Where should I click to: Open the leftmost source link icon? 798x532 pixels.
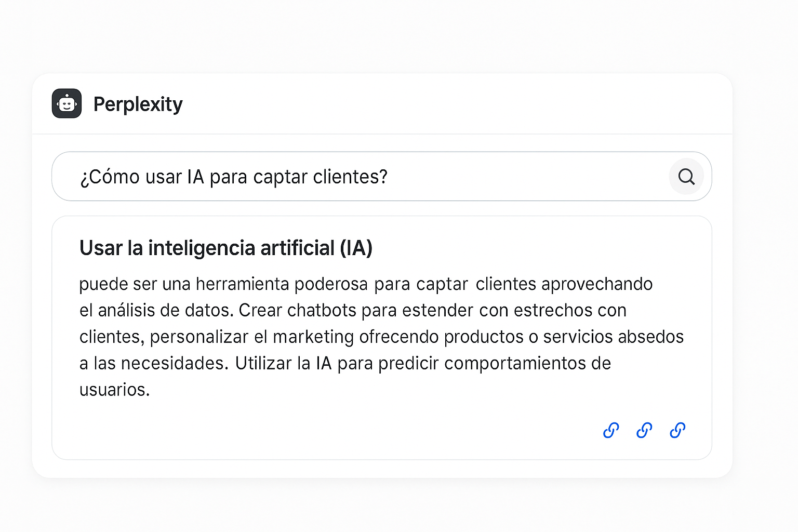point(611,430)
